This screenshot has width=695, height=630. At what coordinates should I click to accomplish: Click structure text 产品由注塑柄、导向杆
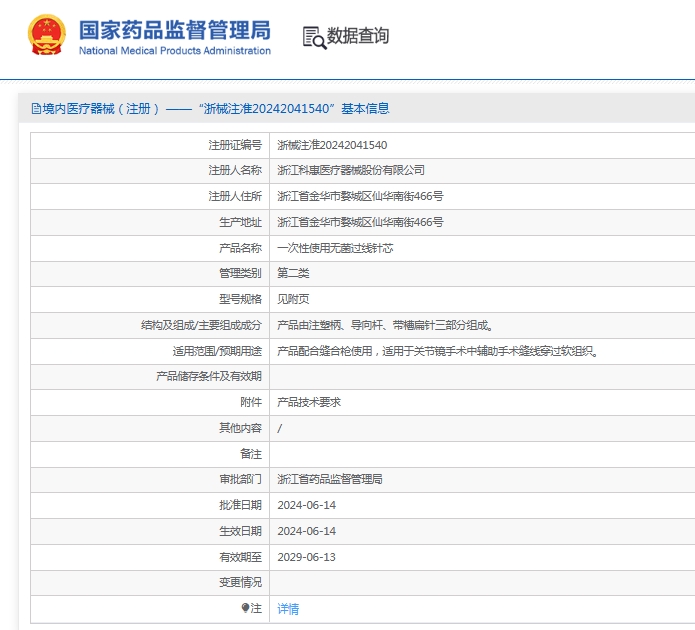pyautogui.click(x=329, y=325)
